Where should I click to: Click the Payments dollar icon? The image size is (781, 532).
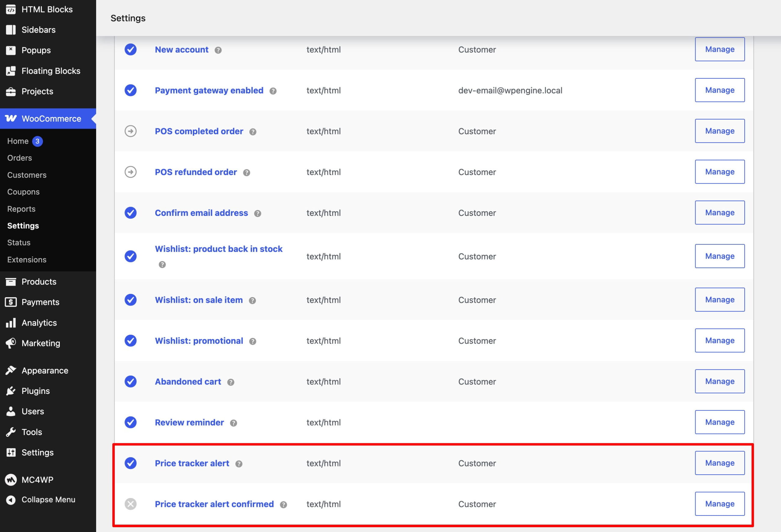tap(11, 302)
